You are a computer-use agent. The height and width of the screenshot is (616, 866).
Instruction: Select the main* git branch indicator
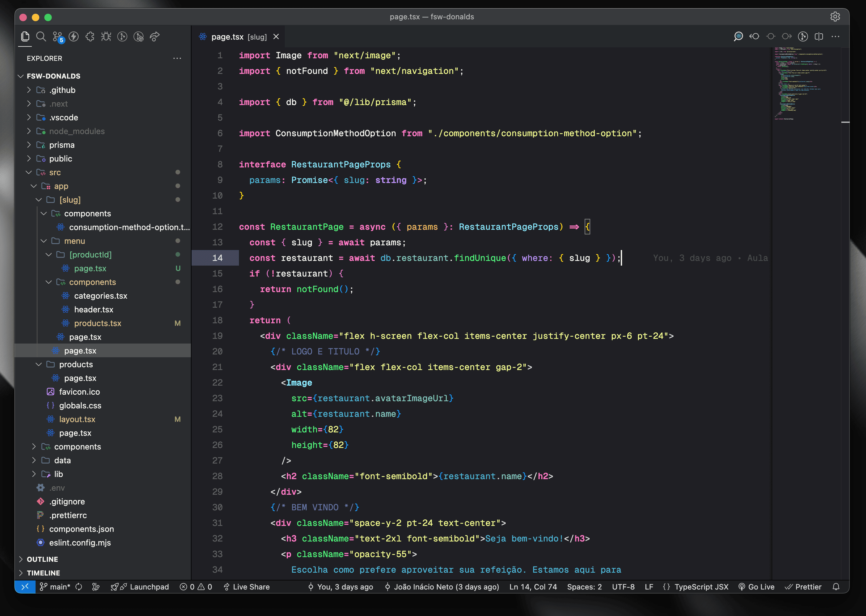point(55,587)
